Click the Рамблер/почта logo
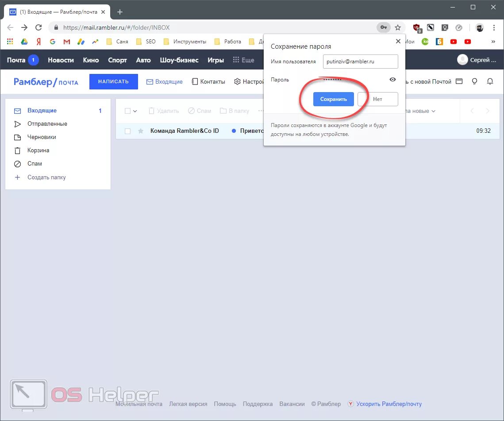504x421 pixels. (46, 82)
